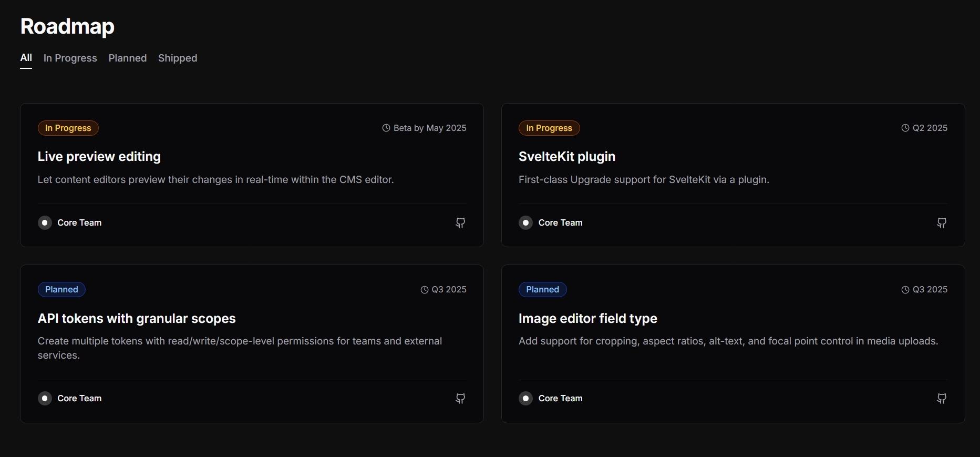Click Core Team avatar on Image editor card

point(525,399)
